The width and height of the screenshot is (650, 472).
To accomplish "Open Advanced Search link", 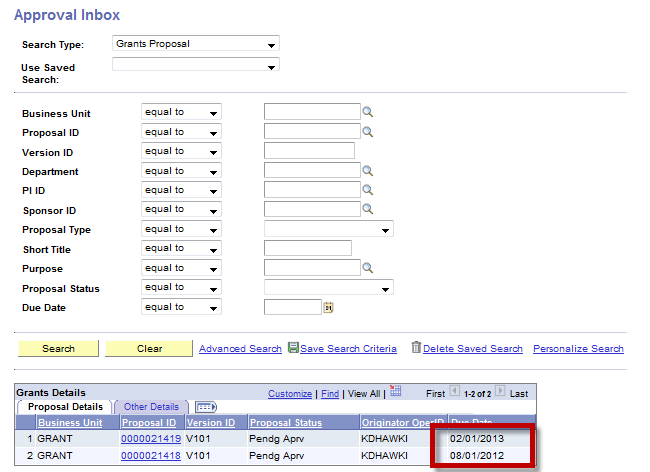I will (x=240, y=349).
